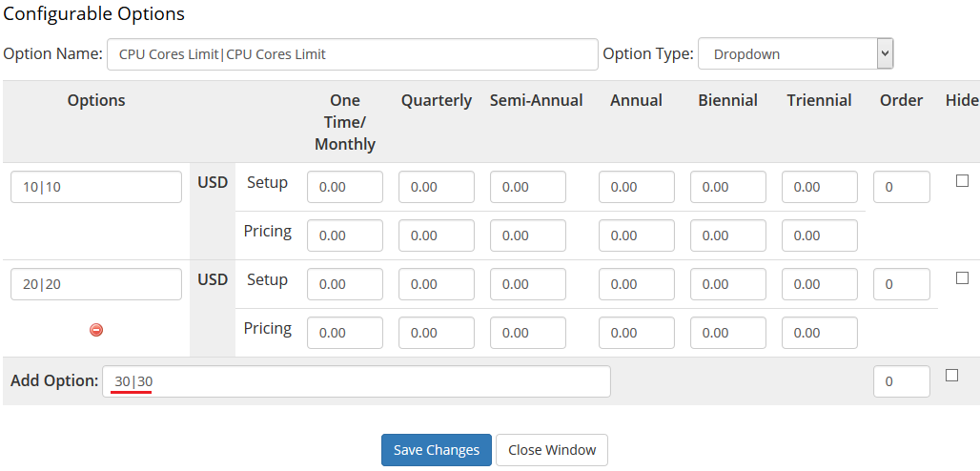The width and height of the screenshot is (980, 471).
Task: Click 20|20 Pricing One Time/Monthly field
Action: 345,333
